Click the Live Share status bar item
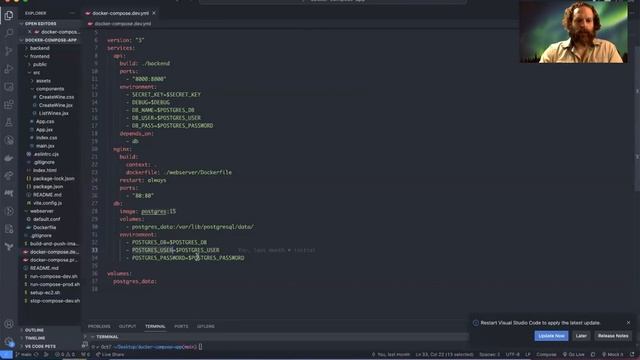The width and height of the screenshot is (640, 360). point(110,355)
